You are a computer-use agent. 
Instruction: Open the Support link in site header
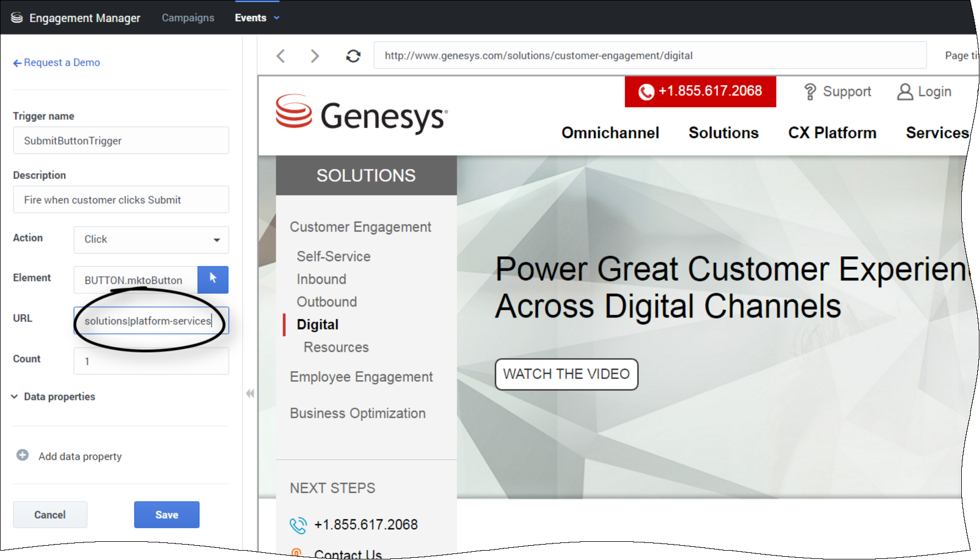tap(837, 91)
